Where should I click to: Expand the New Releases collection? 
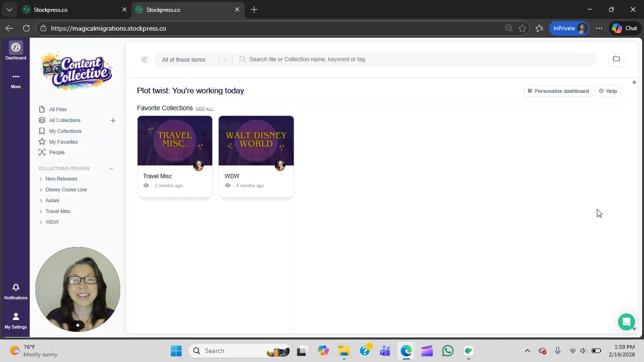point(41,179)
